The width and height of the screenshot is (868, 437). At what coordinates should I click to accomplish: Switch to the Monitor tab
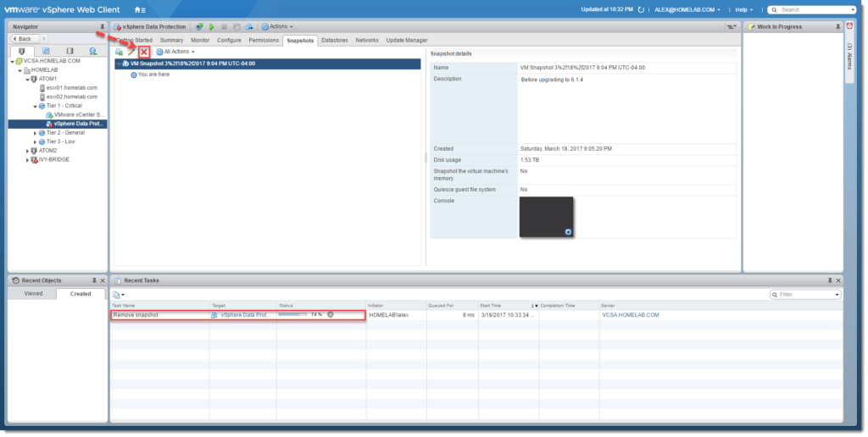click(200, 41)
